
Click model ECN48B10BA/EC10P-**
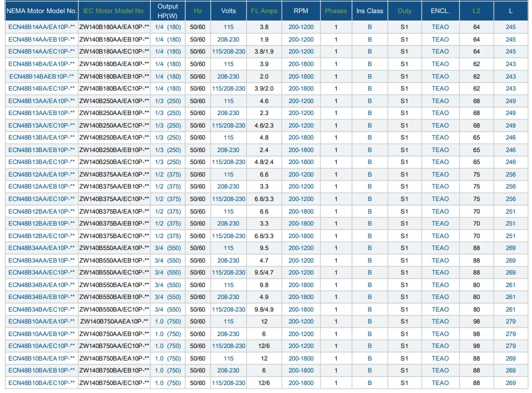coord(42,383)
